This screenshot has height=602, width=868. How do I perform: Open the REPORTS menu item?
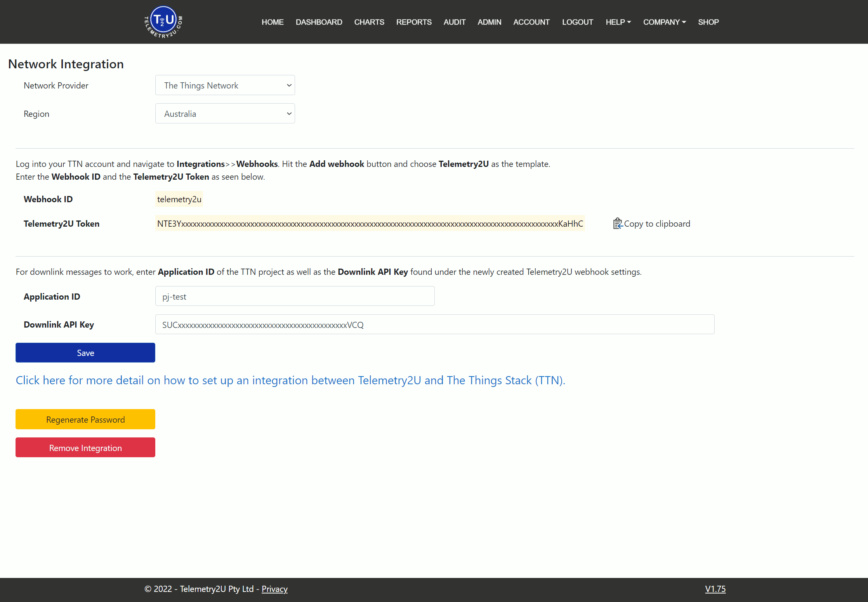pos(414,22)
